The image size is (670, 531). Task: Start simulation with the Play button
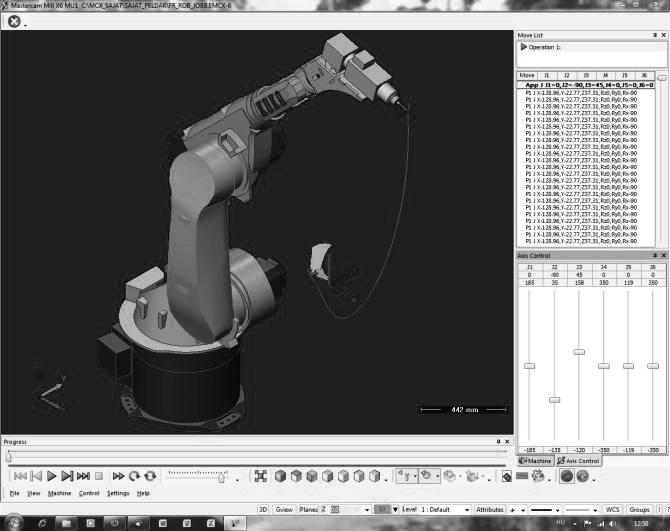tap(52, 476)
